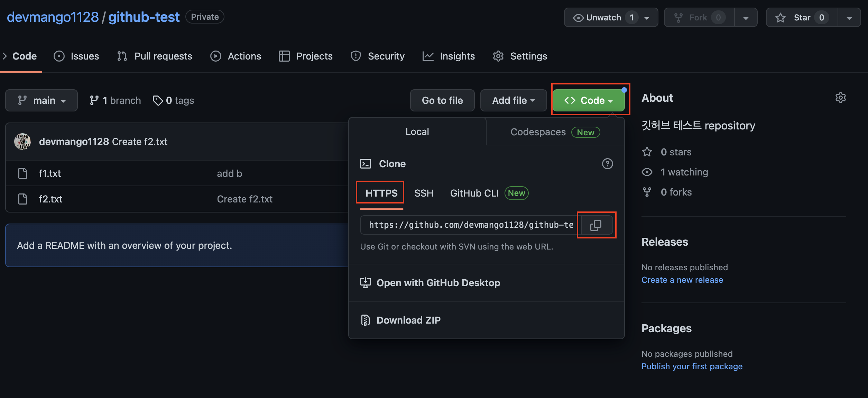This screenshot has height=398, width=868.
Task: Open the Star lists dropdown arrow
Action: point(849,18)
